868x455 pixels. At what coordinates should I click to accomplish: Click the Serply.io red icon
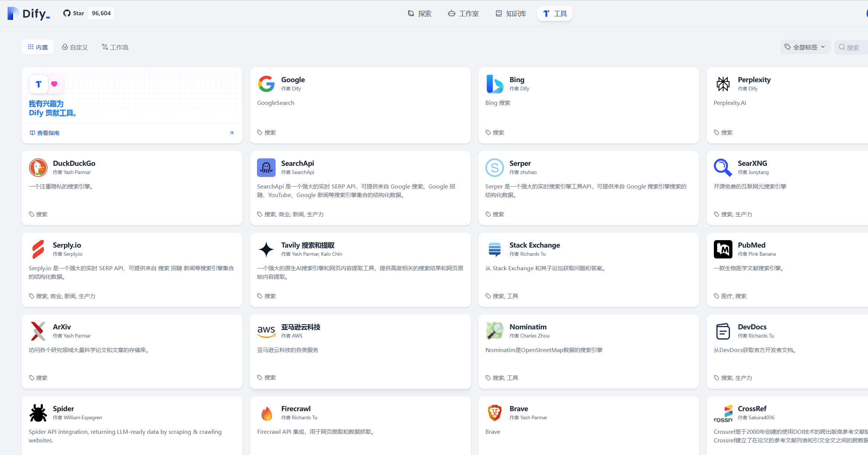point(38,249)
